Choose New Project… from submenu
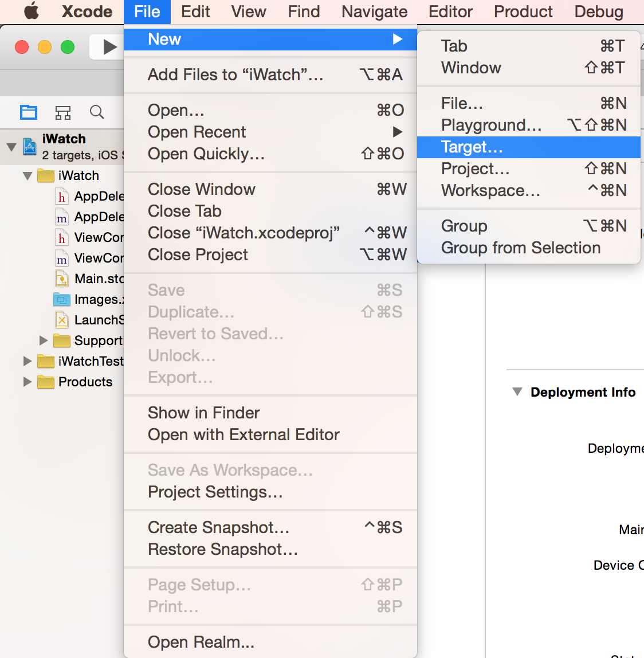Viewport: 644px width, 658px height. [529, 169]
